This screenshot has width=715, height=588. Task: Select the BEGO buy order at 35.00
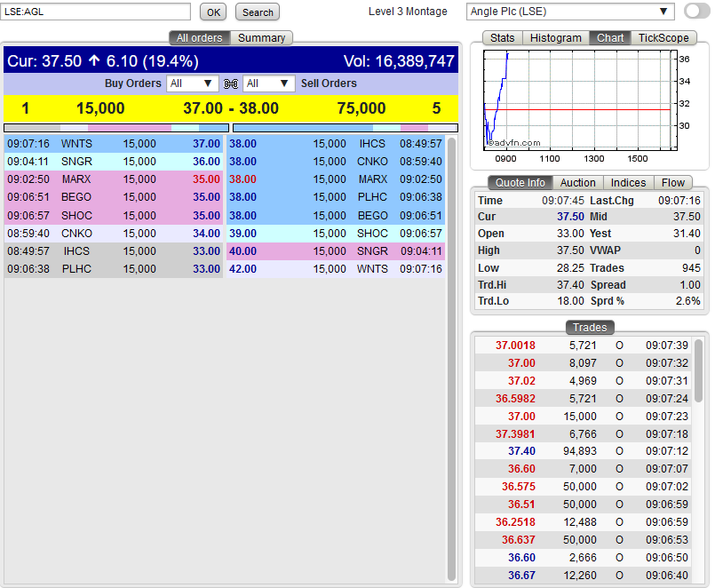114,197
